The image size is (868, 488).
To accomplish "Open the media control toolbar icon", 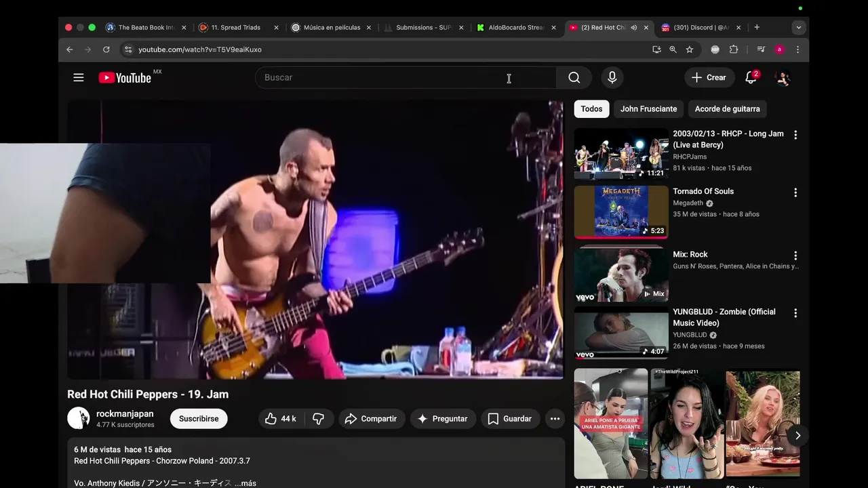I will click(761, 49).
